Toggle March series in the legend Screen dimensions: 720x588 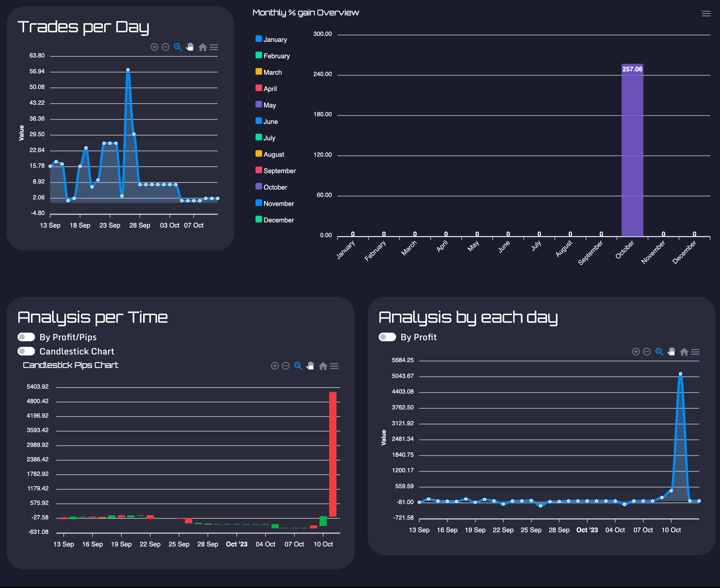coord(269,72)
